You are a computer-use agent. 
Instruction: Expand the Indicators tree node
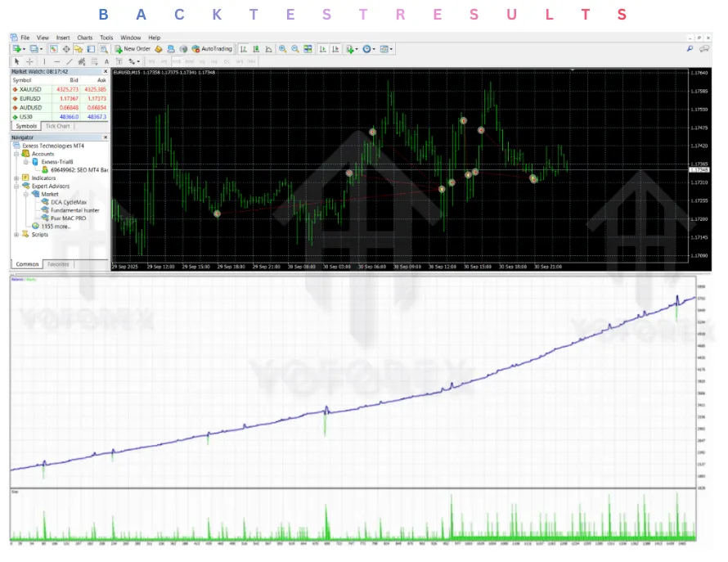(x=16, y=178)
